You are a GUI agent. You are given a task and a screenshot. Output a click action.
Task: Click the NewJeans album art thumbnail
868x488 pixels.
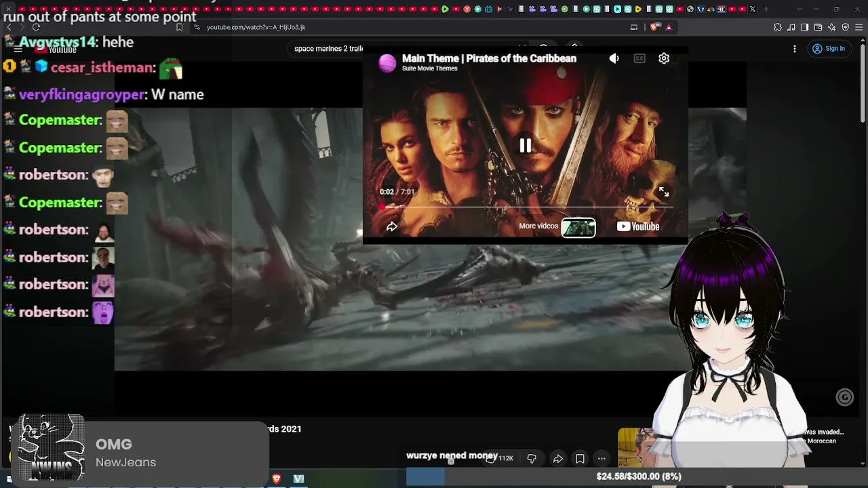pos(51,448)
